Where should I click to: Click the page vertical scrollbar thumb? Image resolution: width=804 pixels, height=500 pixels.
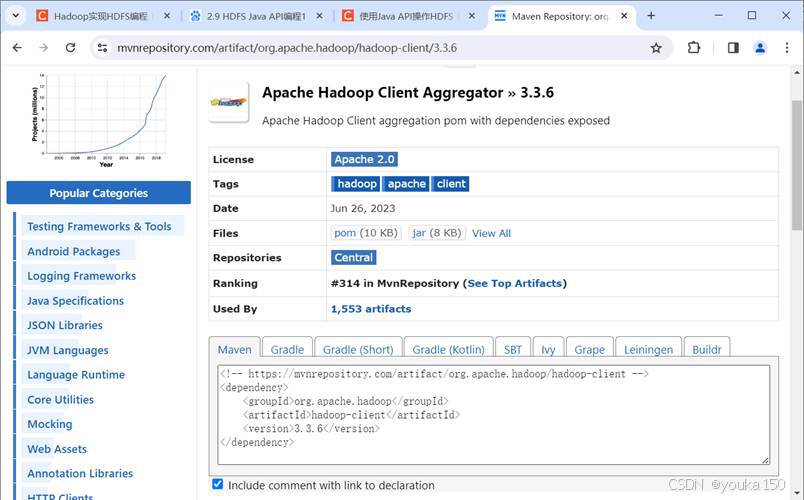797,165
